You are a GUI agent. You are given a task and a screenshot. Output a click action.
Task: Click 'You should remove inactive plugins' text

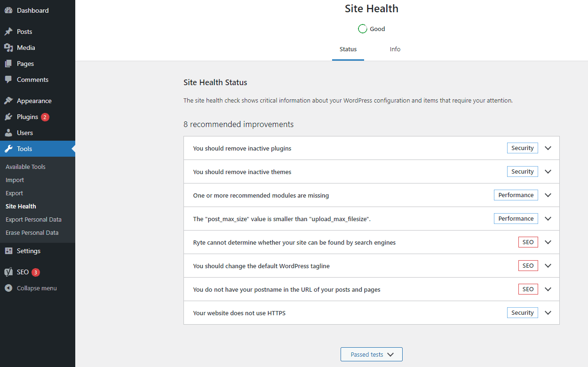click(x=242, y=148)
